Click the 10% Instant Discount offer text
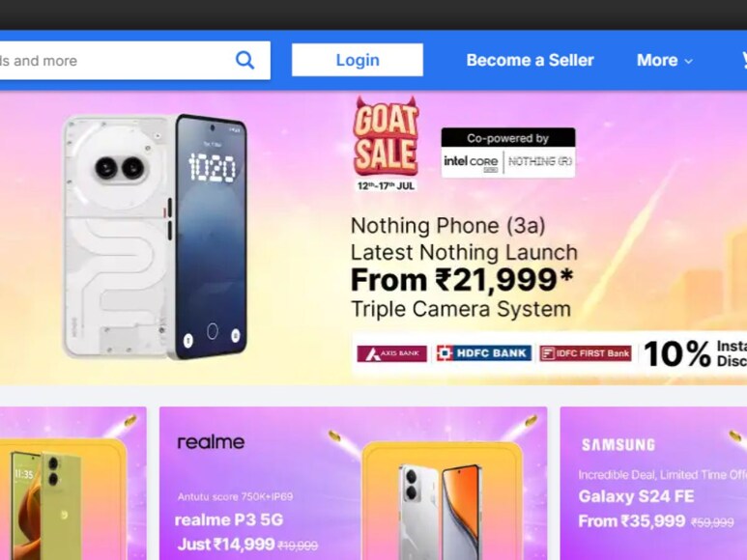Viewport: 747px width, 560px height. pyautogui.click(x=695, y=353)
